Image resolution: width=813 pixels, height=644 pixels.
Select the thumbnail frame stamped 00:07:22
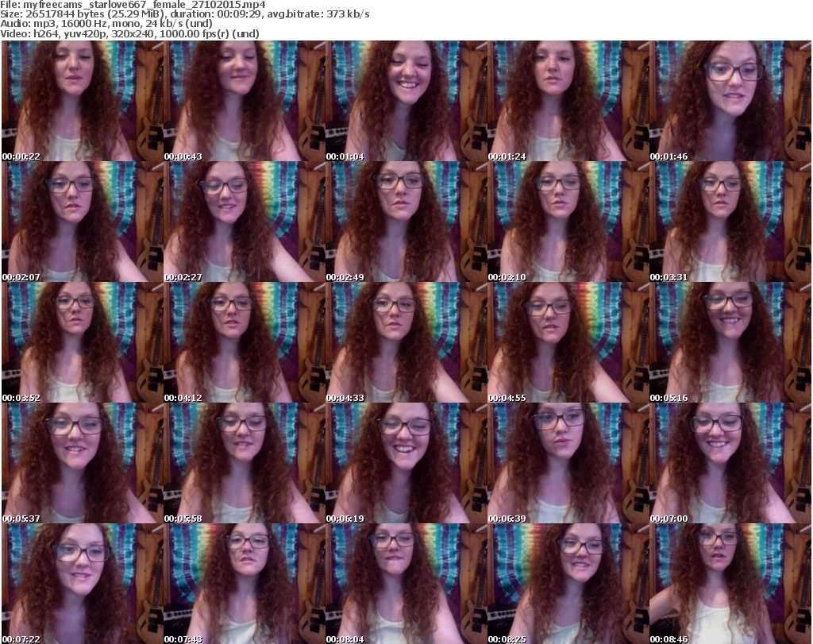[83, 584]
